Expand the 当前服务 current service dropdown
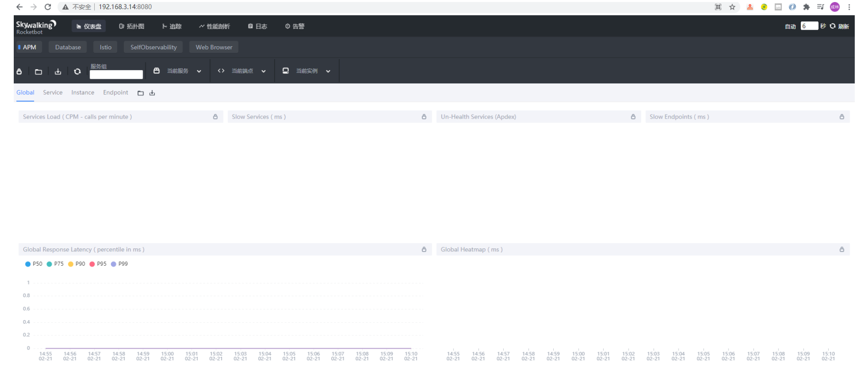Image resolution: width=868 pixels, height=371 pixels. (x=177, y=71)
